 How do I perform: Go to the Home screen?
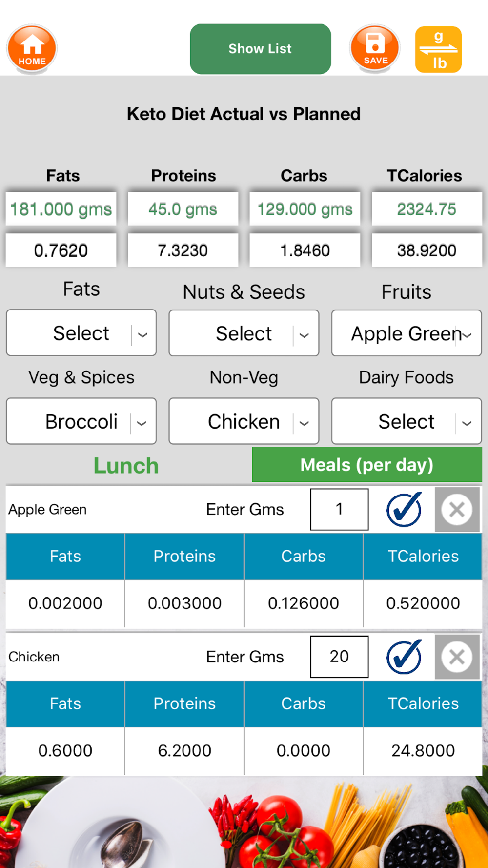pyautogui.click(x=32, y=49)
